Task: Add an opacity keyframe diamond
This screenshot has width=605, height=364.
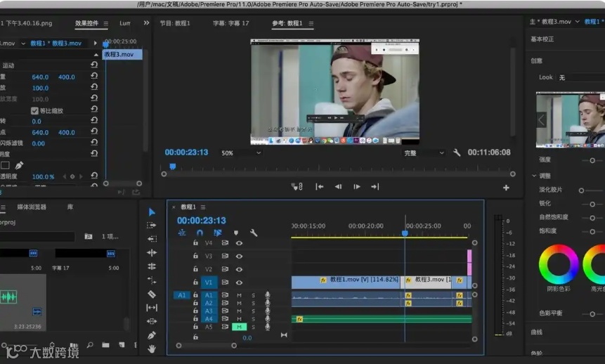Action: coord(72,177)
